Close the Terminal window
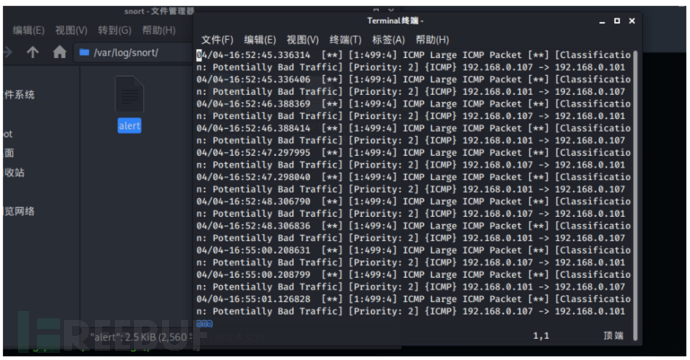 click(x=632, y=21)
